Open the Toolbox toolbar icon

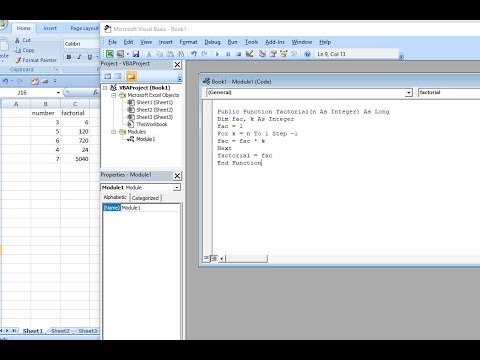click(294, 54)
